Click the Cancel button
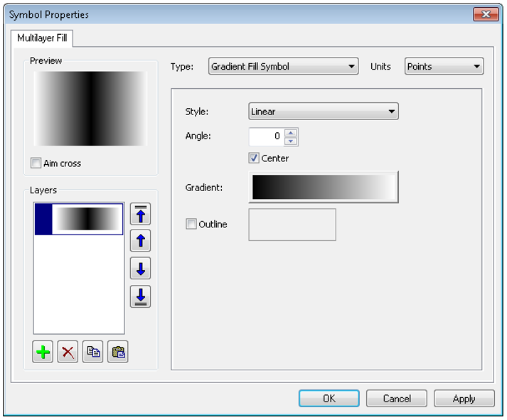 397,399
